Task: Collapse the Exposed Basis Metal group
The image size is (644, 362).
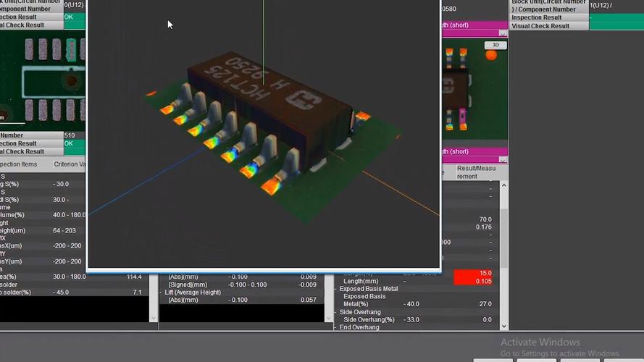Action: [335, 289]
